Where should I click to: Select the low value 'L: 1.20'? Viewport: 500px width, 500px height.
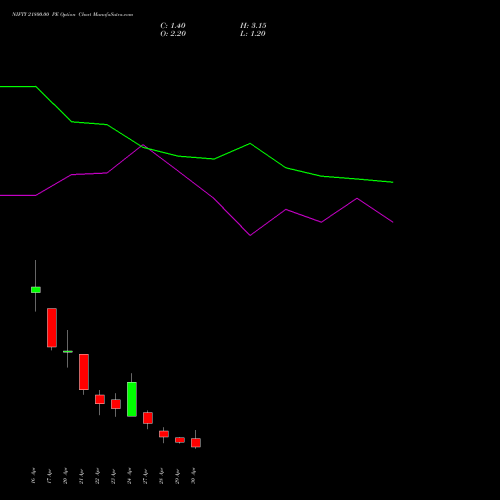tap(253, 34)
